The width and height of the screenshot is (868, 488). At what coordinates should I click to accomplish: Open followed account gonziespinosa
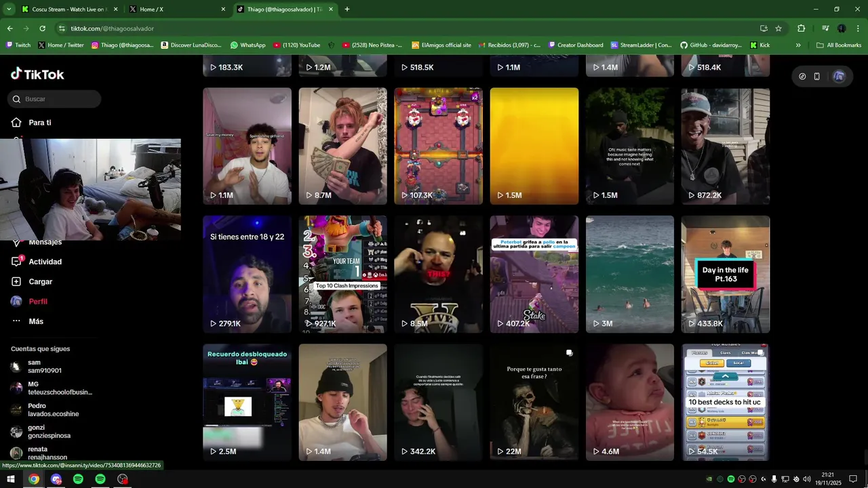pos(41,432)
